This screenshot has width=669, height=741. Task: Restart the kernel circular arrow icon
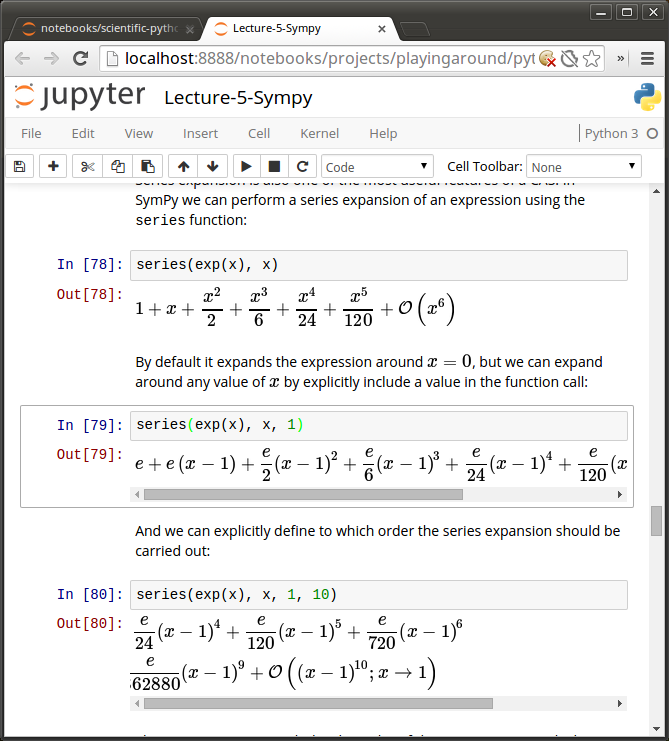click(x=302, y=166)
